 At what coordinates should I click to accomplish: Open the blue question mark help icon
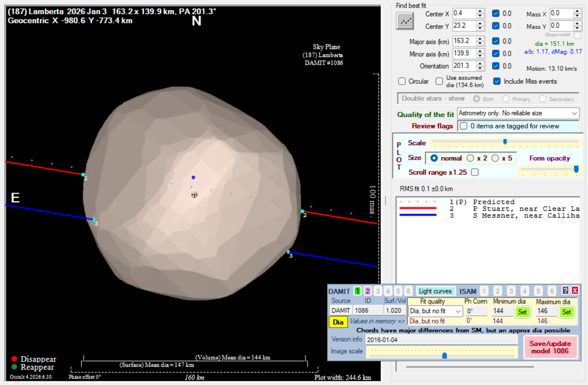click(x=565, y=291)
